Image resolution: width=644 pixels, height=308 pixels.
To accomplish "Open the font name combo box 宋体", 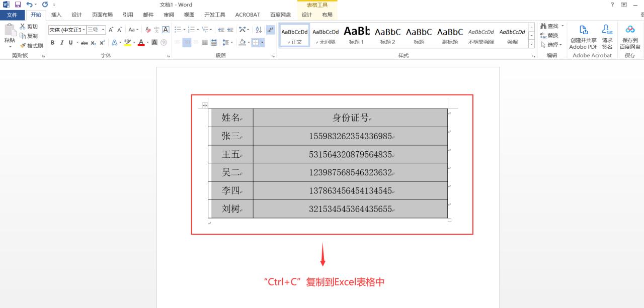I will pyautogui.click(x=67, y=30).
